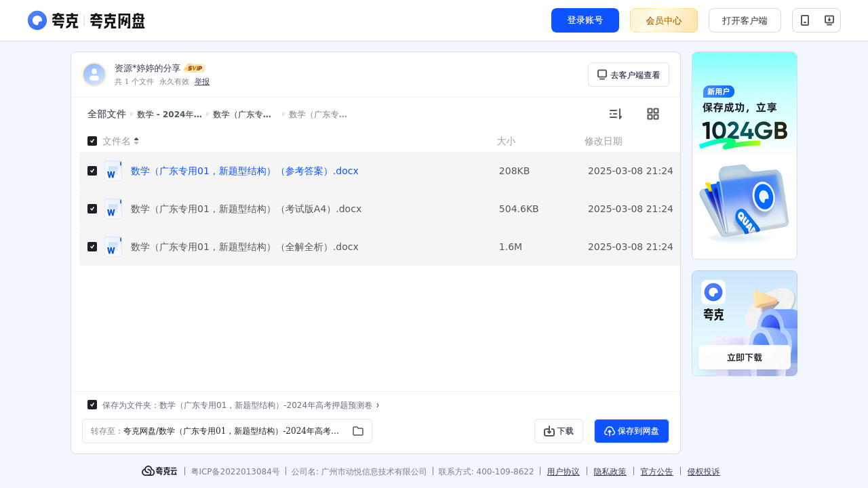The height and width of the screenshot is (488, 868).
Task: Click the 1.6M size value
Action: pos(511,247)
